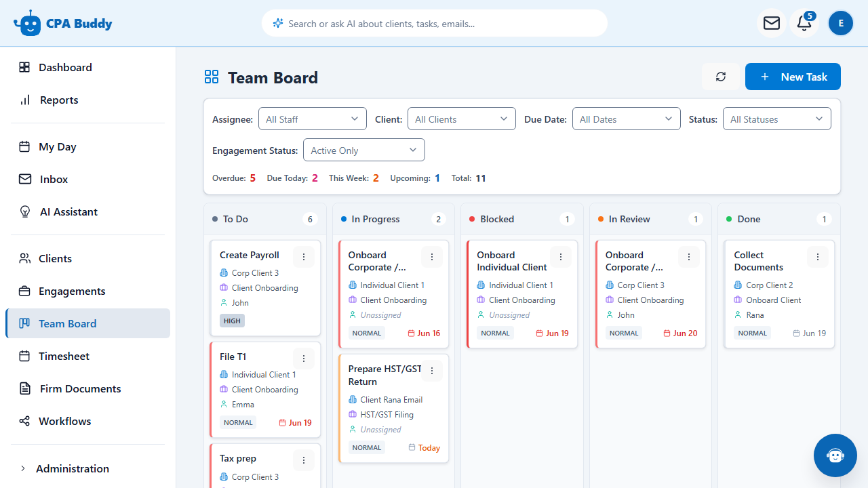The height and width of the screenshot is (488, 868).
Task: Open My Day in the sidebar
Action: point(87,146)
